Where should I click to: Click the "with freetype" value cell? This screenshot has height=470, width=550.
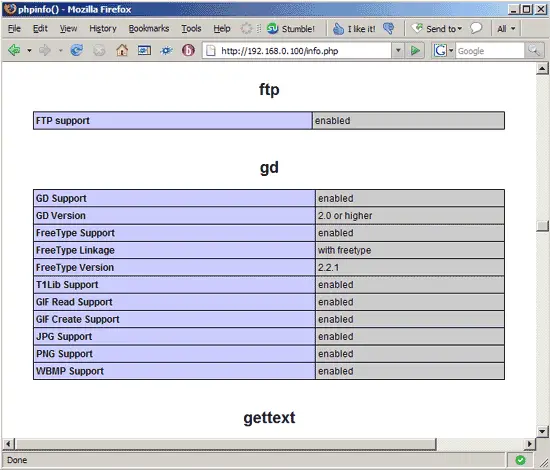click(410, 250)
